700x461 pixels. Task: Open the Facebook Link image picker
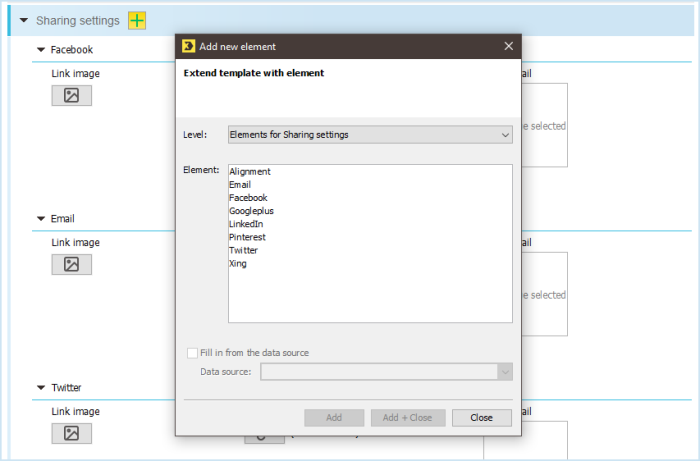point(71,96)
